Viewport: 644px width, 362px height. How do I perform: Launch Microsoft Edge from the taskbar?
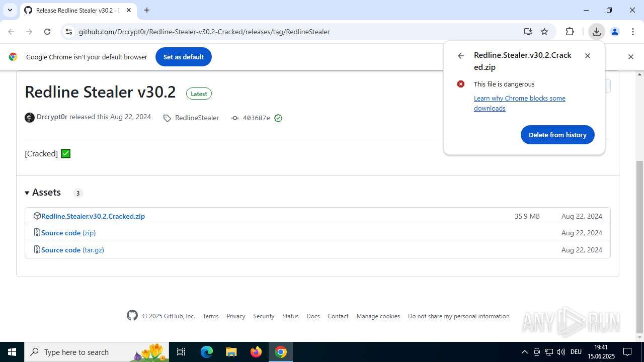207,352
